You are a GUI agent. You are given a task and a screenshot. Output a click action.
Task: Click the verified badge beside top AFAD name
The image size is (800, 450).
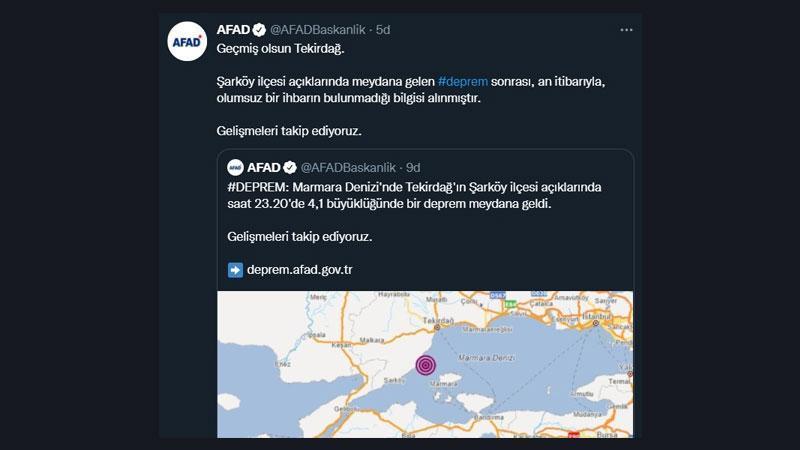(x=259, y=30)
